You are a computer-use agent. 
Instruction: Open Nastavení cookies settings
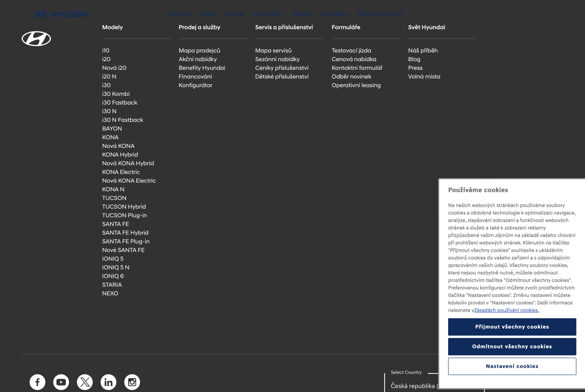click(512, 366)
